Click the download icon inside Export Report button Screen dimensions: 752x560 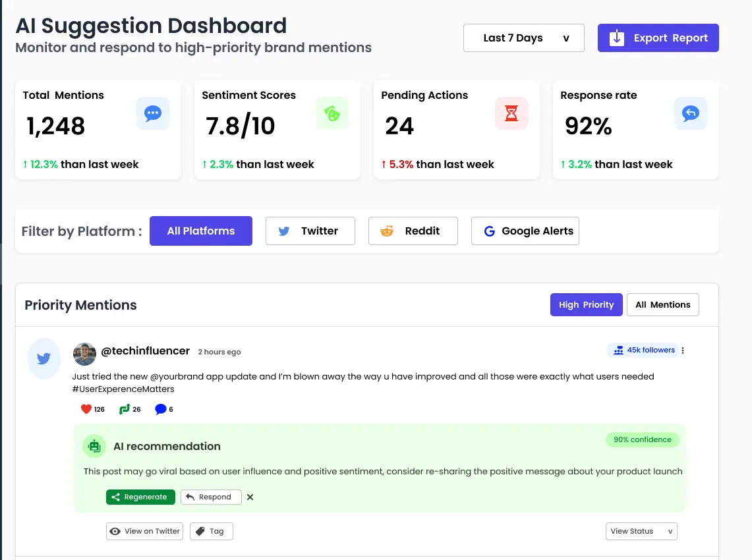pos(616,38)
